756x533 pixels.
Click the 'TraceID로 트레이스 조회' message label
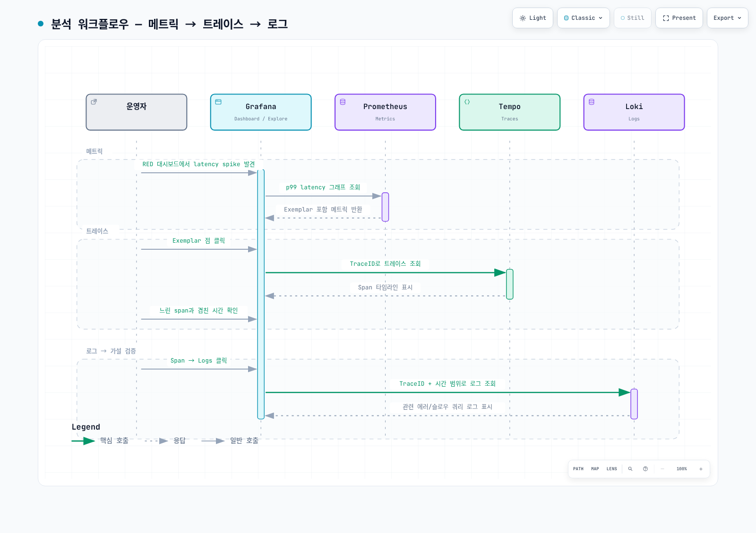(385, 264)
